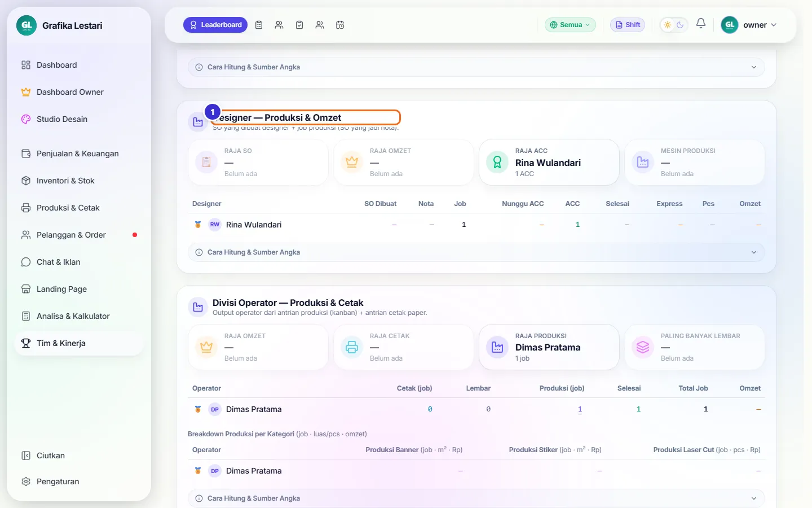
Task: Click the storefront icon for Landing Page
Action: (26, 289)
